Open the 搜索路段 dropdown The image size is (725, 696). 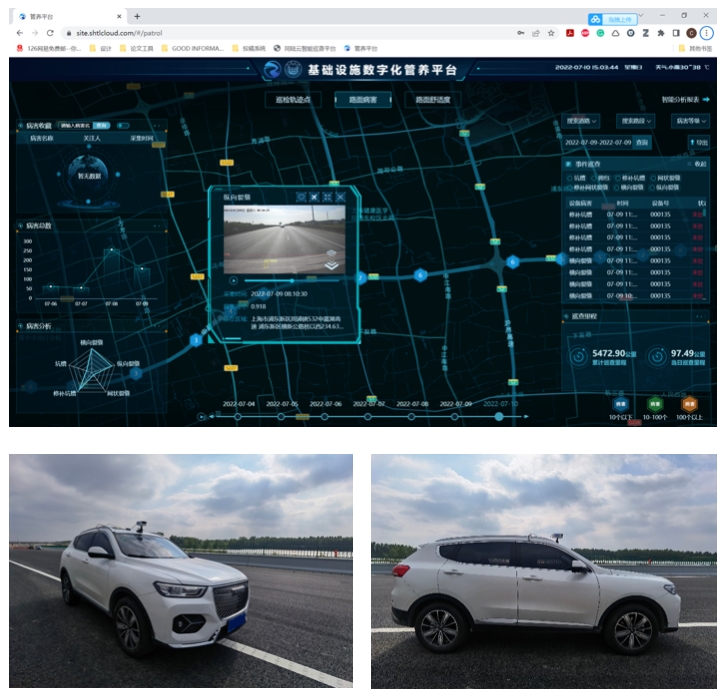click(x=636, y=121)
